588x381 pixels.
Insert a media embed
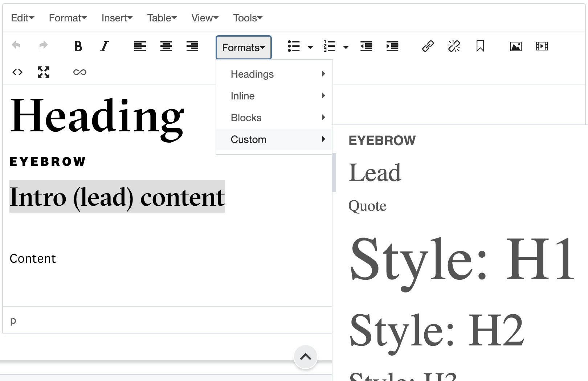coord(542,46)
